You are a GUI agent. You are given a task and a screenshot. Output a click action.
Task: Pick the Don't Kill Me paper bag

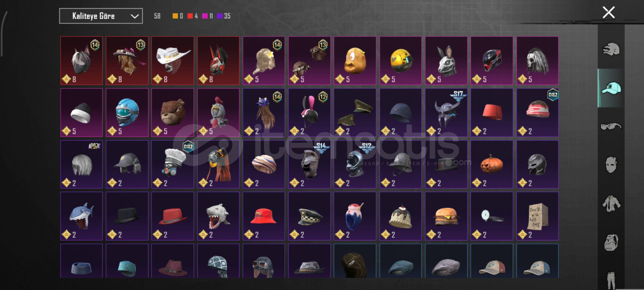[x=537, y=216]
